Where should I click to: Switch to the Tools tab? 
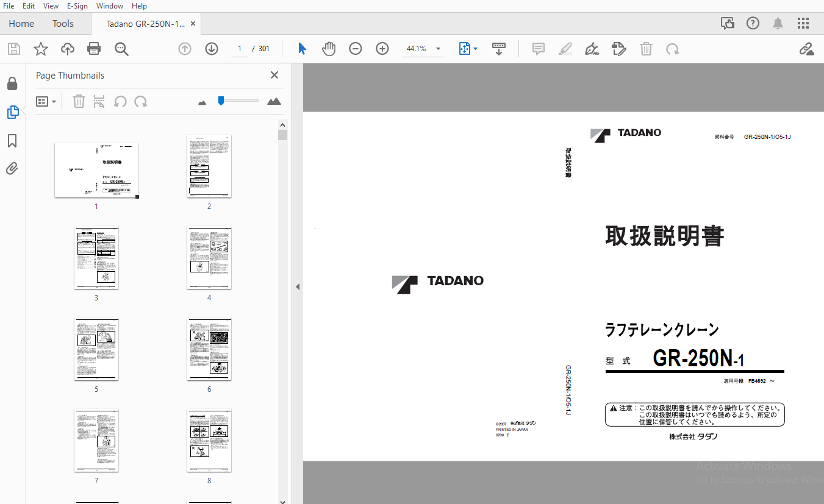[x=63, y=23]
